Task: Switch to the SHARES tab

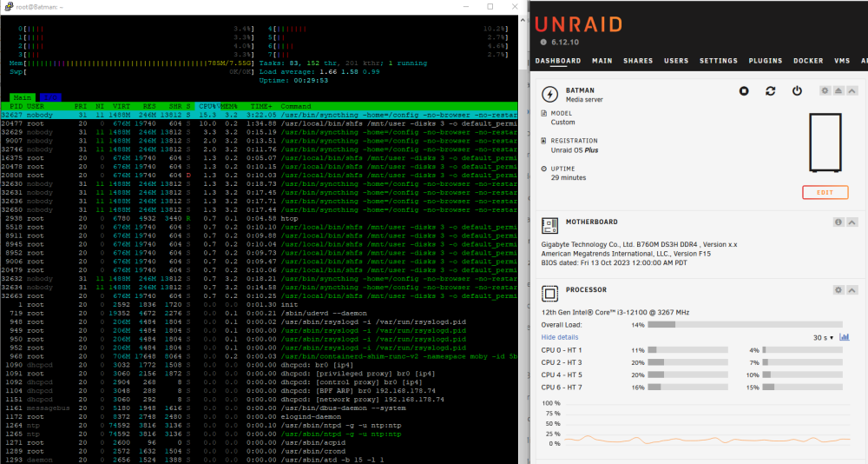Action: [638, 61]
